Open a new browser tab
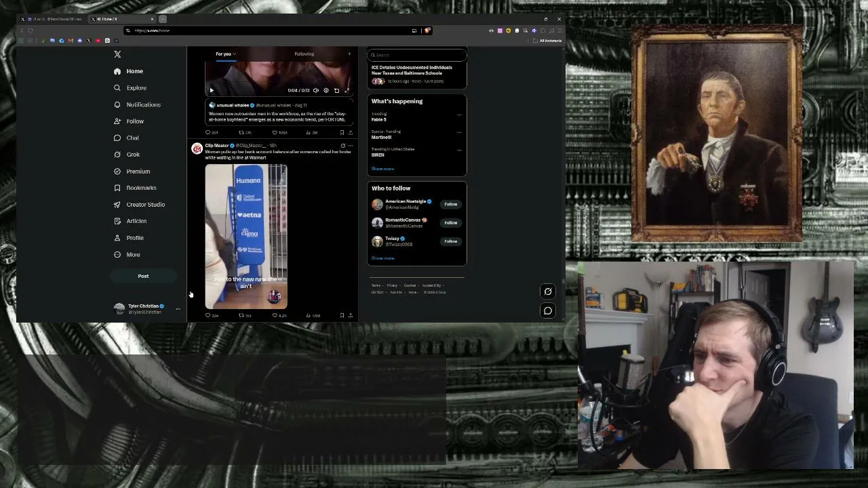Image resolution: width=868 pixels, height=488 pixels. (163, 19)
